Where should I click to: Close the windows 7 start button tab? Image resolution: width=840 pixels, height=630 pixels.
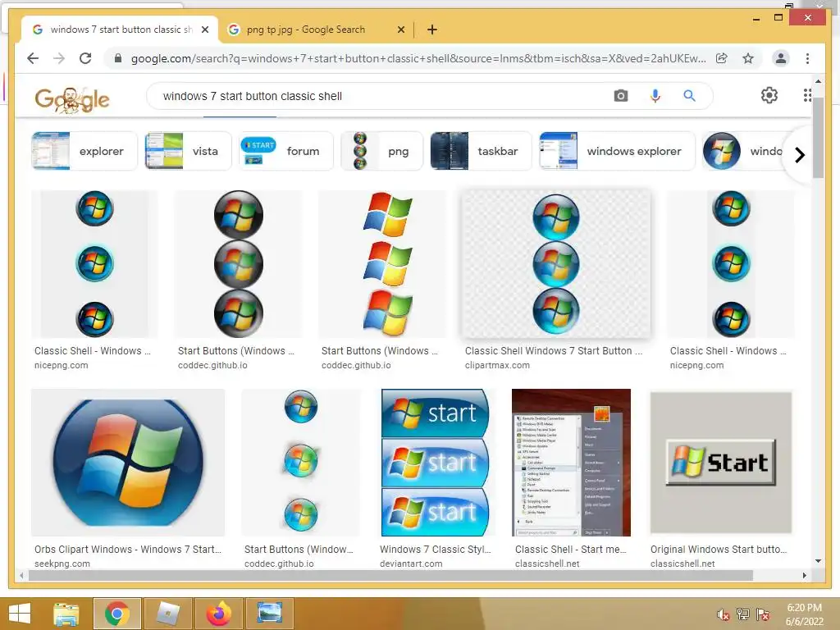204,30
